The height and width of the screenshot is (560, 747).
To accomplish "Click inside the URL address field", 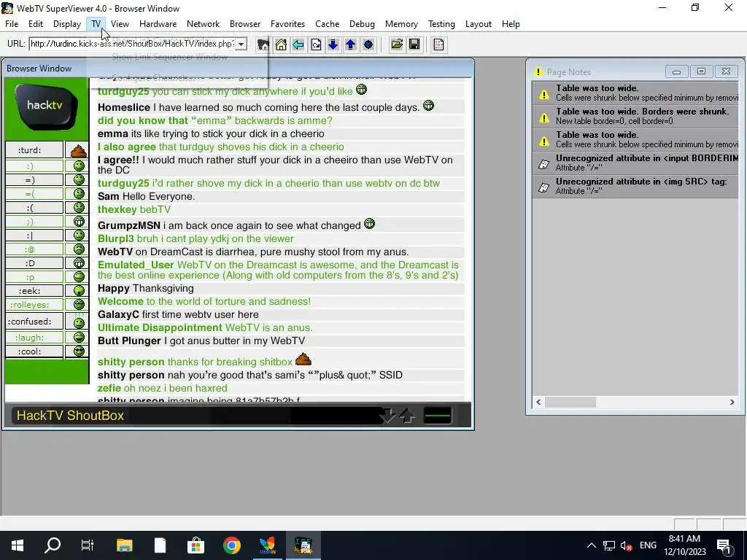I will tap(133, 44).
